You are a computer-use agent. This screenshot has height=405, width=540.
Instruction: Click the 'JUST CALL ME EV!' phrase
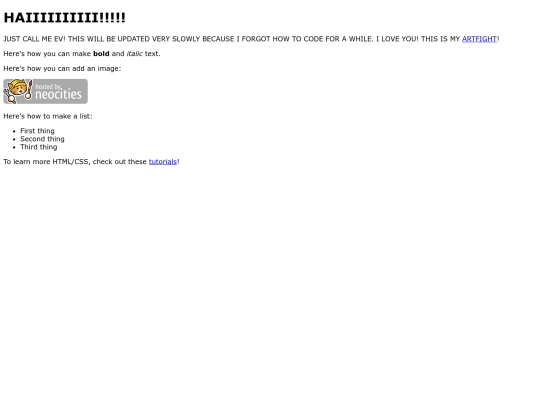(x=34, y=39)
